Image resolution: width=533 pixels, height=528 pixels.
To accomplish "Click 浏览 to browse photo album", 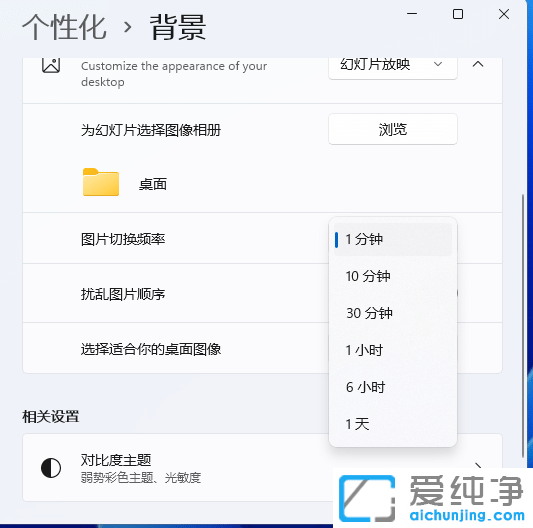I will coord(393,129).
